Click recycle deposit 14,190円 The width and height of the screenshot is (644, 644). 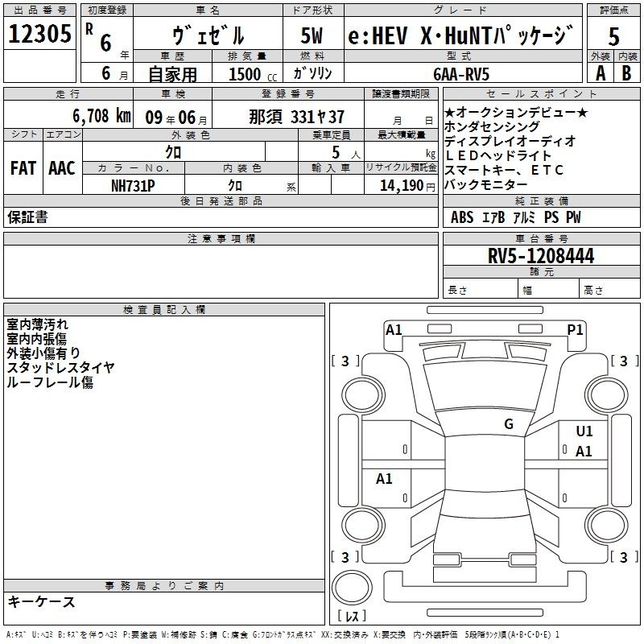(407, 186)
